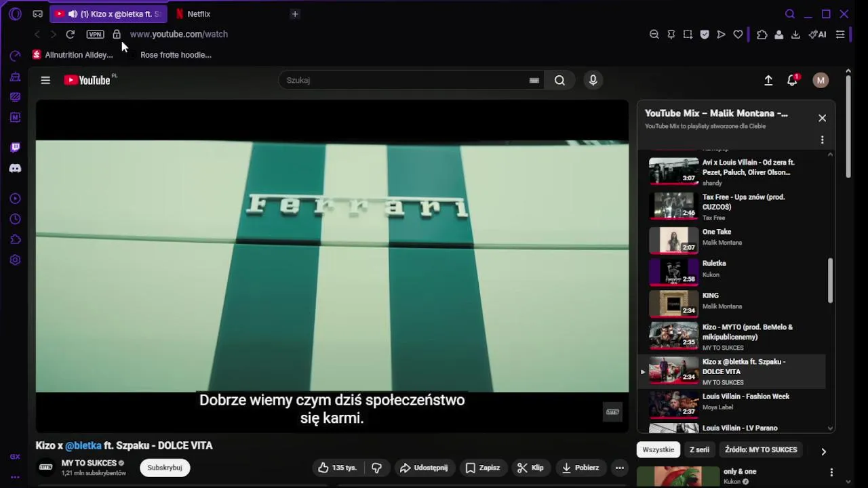Open a new tab with plus
This screenshot has height=488, width=868.
(x=295, y=14)
